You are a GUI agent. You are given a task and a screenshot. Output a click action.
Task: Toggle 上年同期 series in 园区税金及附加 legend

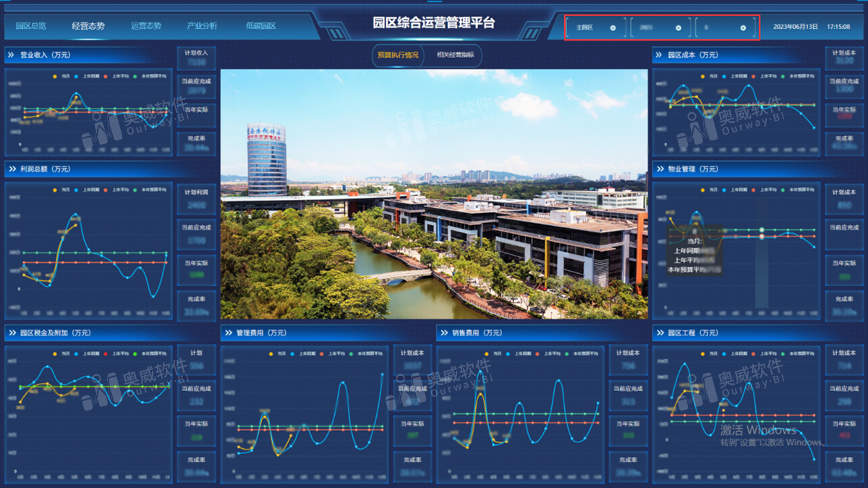click(x=88, y=354)
